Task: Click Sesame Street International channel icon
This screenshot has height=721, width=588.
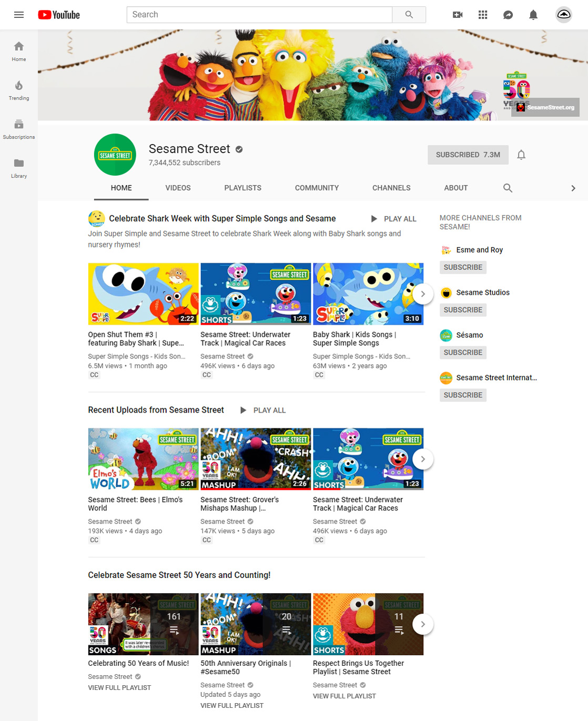Action: [446, 378]
